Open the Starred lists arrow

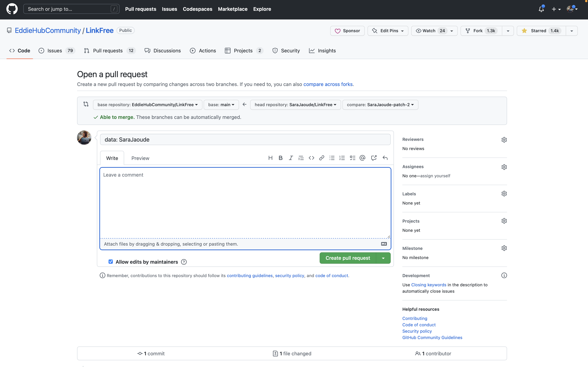pyautogui.click(x=572, y=31)
